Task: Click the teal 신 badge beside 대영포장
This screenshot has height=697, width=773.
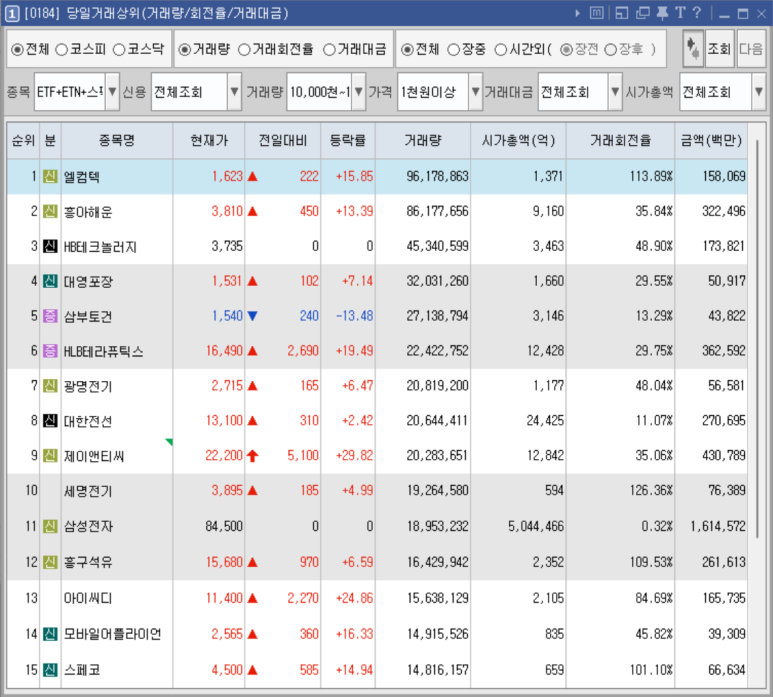Action: (x=50, y=281)
